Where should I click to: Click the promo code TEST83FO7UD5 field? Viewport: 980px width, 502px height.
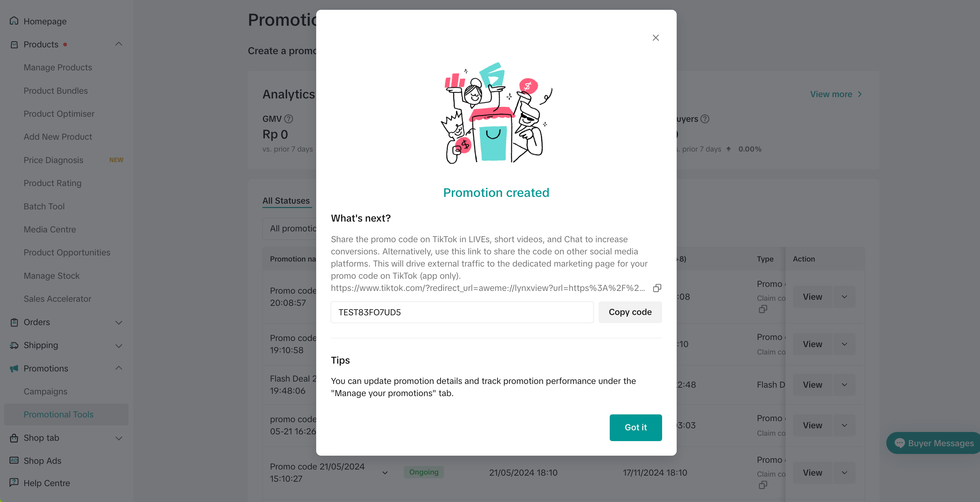coord(462,312)
